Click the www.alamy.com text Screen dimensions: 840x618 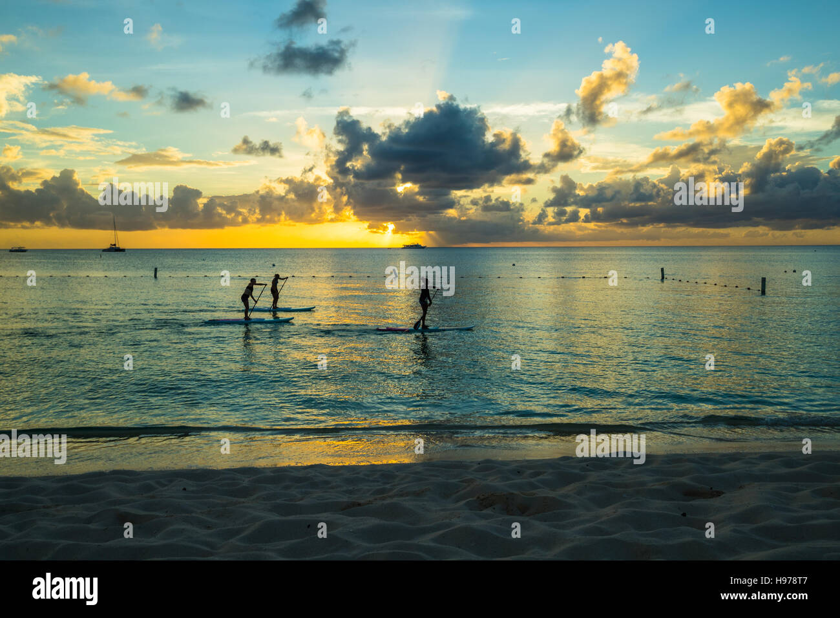[x=764, y=596]
